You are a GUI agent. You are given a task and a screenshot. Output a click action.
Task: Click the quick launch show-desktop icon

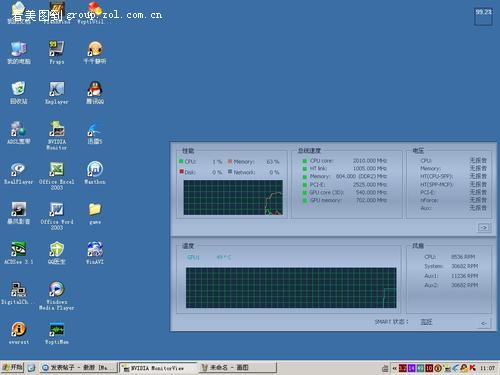pos(31,368)
